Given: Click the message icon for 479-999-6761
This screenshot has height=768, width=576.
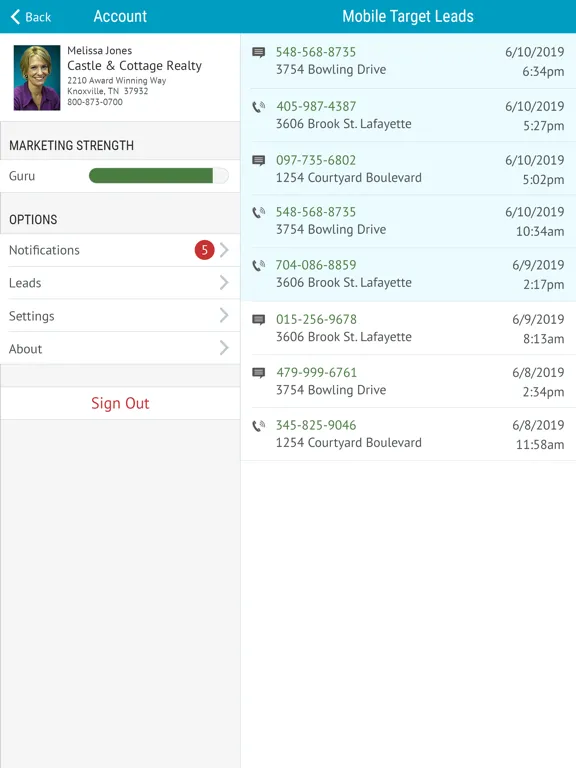Looking at the screenshot, I should [259, 372].
